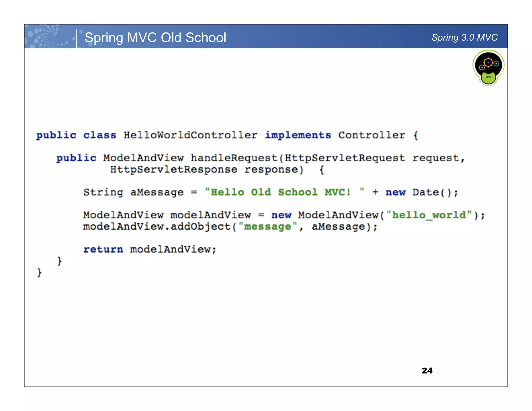The height and width of the screenshot is (411, 532).
Task: Click the "message" string literal
Action: pyautogui.click(x=268, y=227)
